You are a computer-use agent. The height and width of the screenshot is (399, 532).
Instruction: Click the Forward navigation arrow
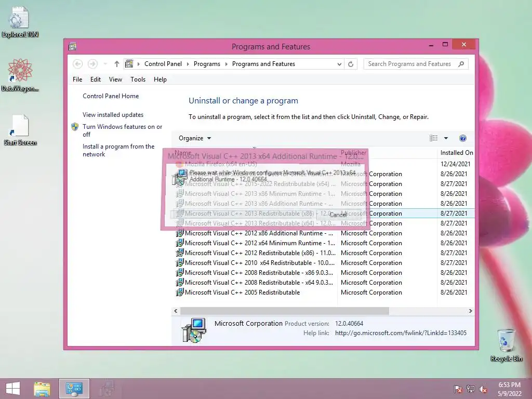92,64
